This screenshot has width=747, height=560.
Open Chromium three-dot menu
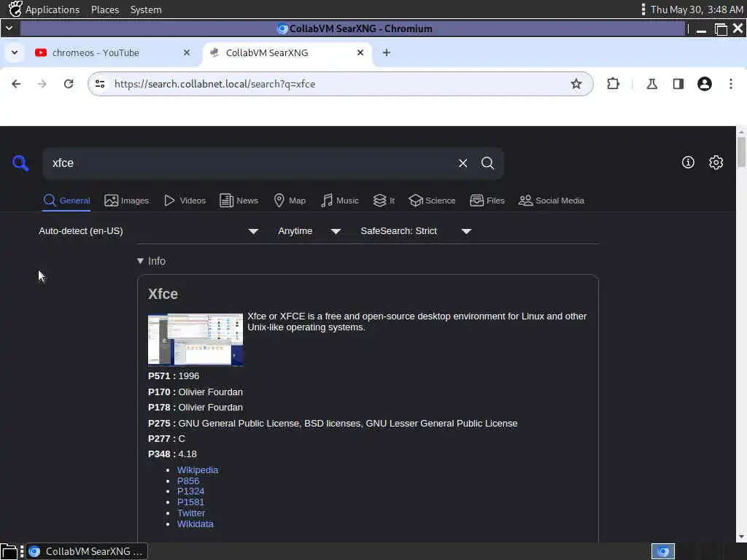(x=731, y=84)
